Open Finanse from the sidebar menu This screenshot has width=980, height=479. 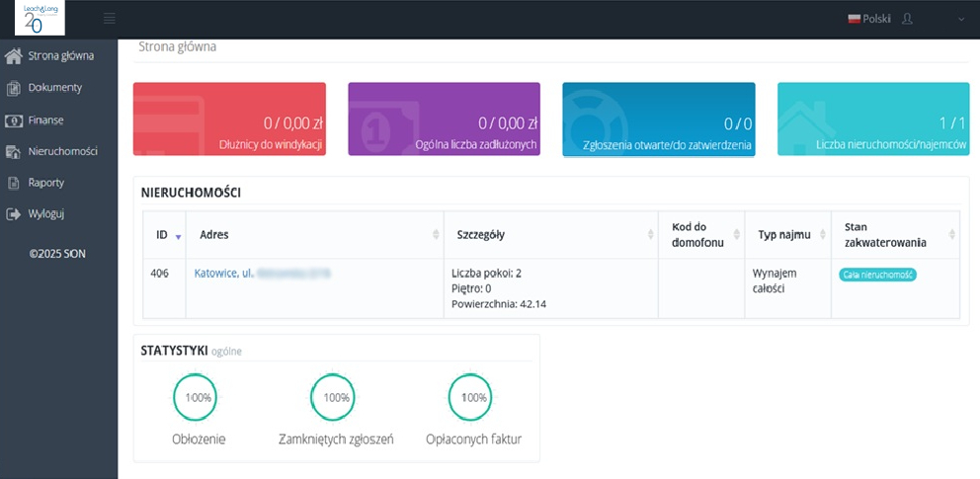pos(46,120)
